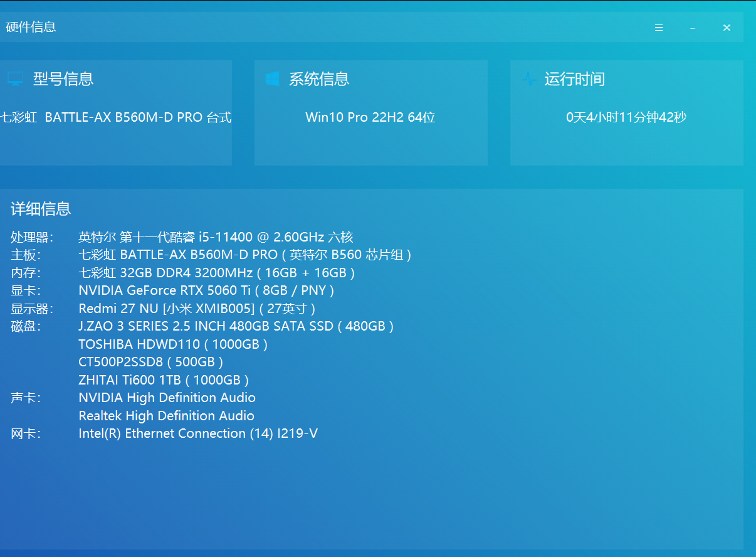Screen dimensions: 756x557
Task: Select the 系统信息 card heading
Action: pos(319,79)
